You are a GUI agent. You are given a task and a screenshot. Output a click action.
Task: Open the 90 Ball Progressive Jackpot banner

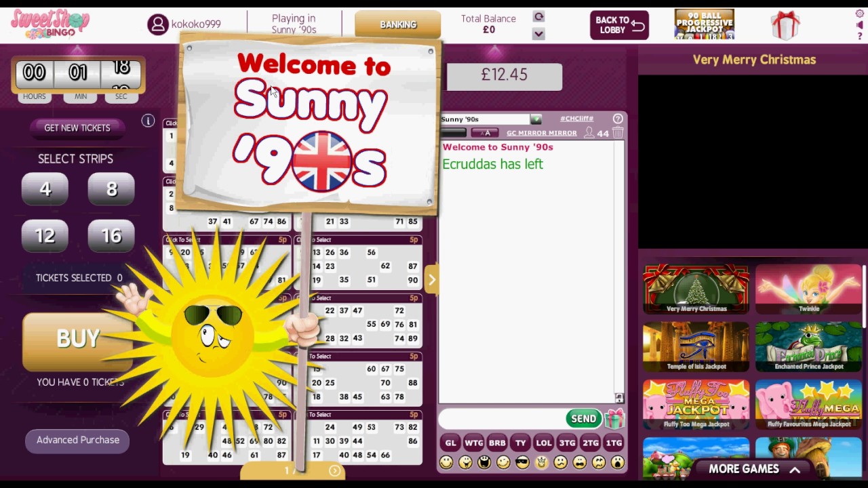pyautogui.click(x=704, y=24)
